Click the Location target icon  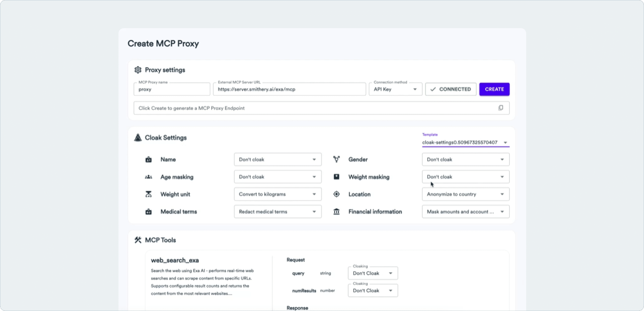coord(336,194)
